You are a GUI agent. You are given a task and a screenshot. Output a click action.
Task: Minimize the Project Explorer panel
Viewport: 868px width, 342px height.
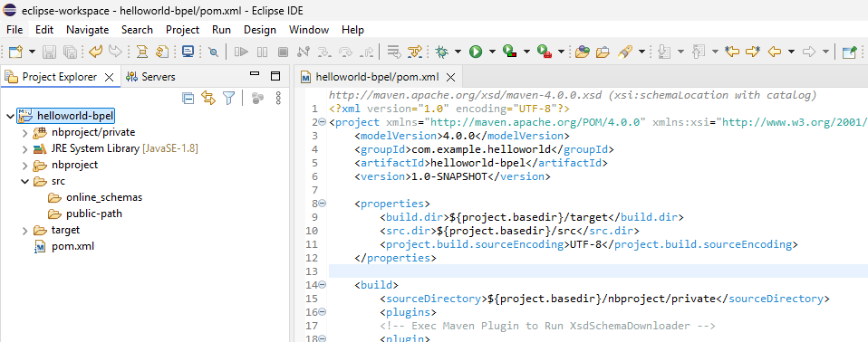point(255,73)
